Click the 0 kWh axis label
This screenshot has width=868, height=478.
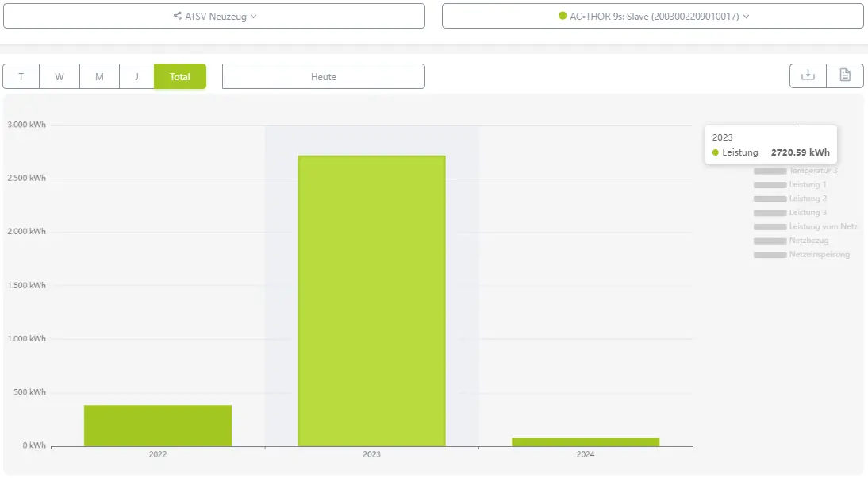pos(34,445)
